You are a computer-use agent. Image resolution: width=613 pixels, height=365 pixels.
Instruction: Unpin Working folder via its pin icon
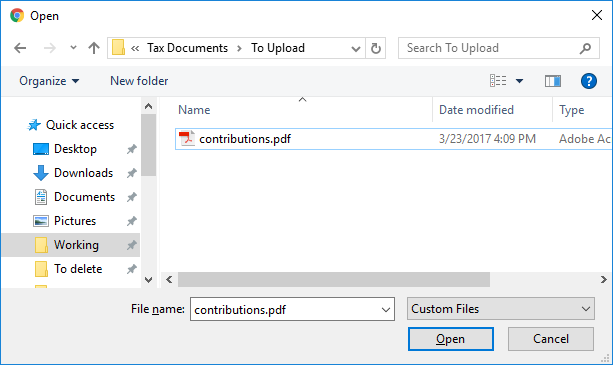(x=132, y=245)
